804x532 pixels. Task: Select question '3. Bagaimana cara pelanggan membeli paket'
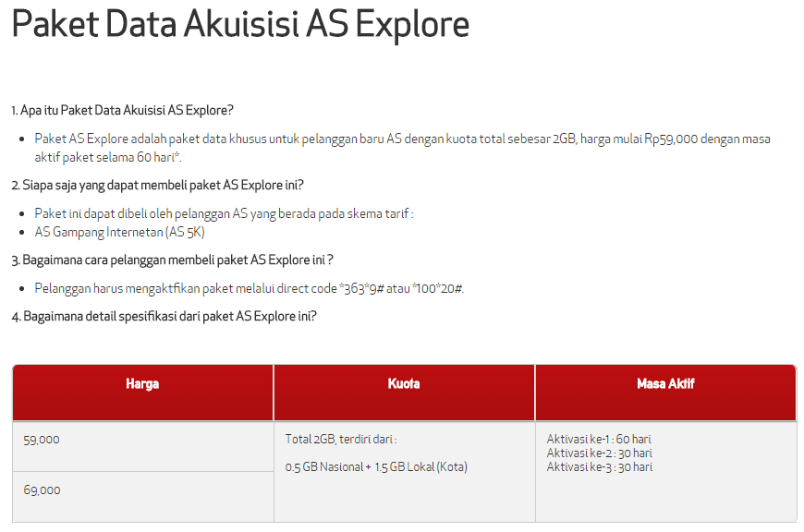coord(172,260)
